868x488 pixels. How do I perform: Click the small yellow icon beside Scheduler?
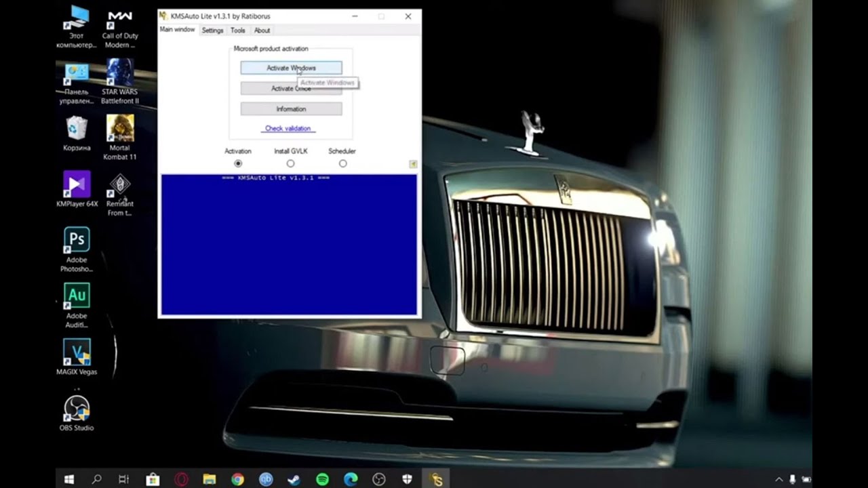[413, 164]
